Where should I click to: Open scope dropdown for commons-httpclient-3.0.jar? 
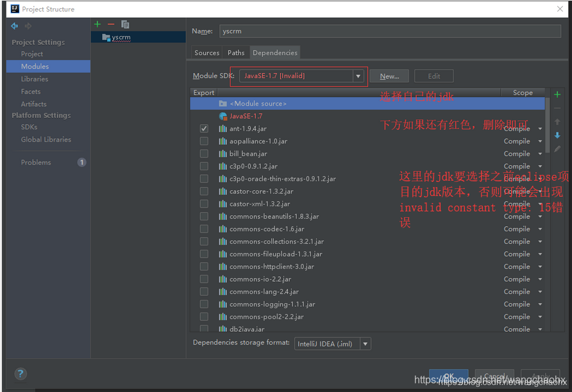[540, 266]
